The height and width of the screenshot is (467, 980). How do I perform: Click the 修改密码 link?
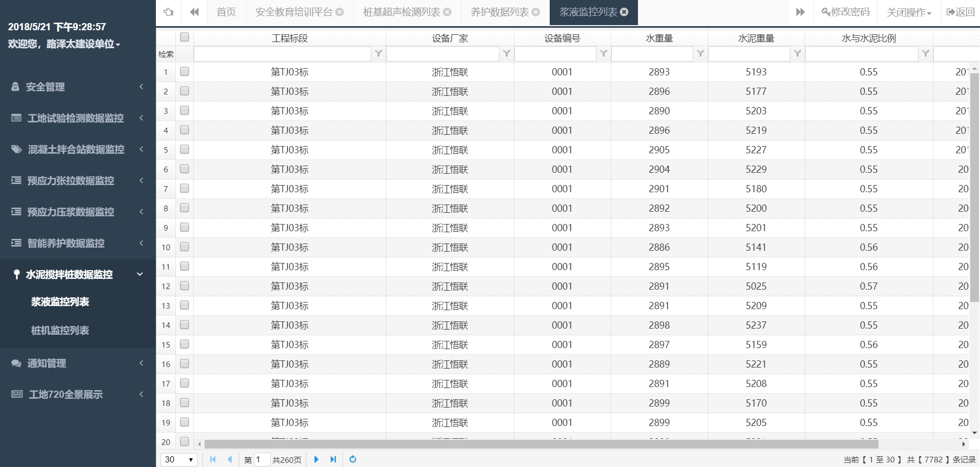(x=846, y=12)
